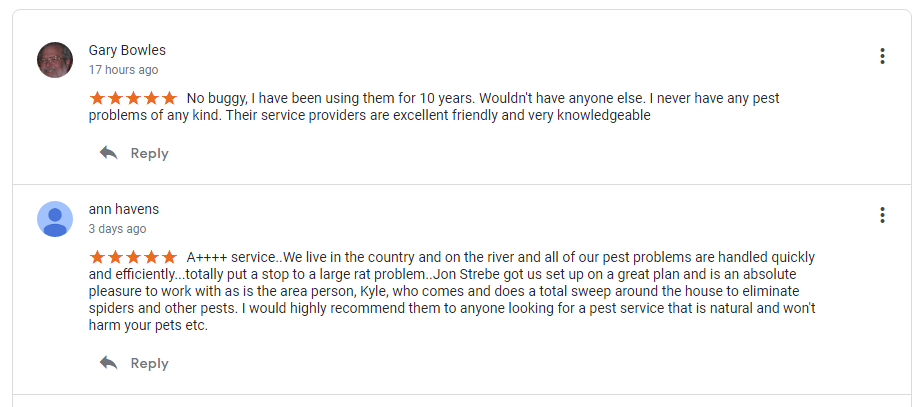Click the fifth star in Gary Bowles' rating
This screenshot has height=407, width=922.
pos(169,98)
